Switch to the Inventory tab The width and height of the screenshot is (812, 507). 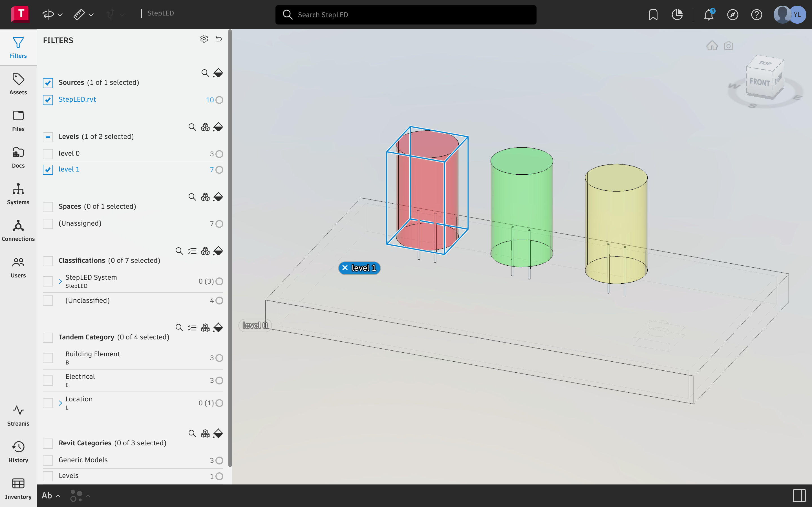coord(18,489)
